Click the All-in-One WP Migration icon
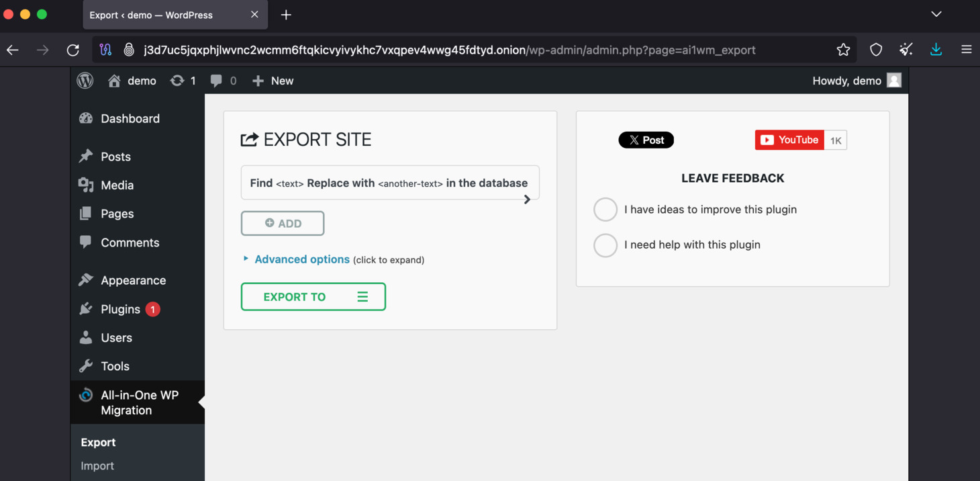The image size is (980, 481). click(86, 395)
